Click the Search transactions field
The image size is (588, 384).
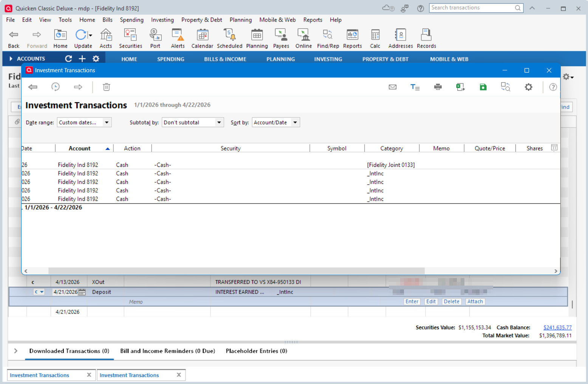pyautogui.click(x=472, y=8)
